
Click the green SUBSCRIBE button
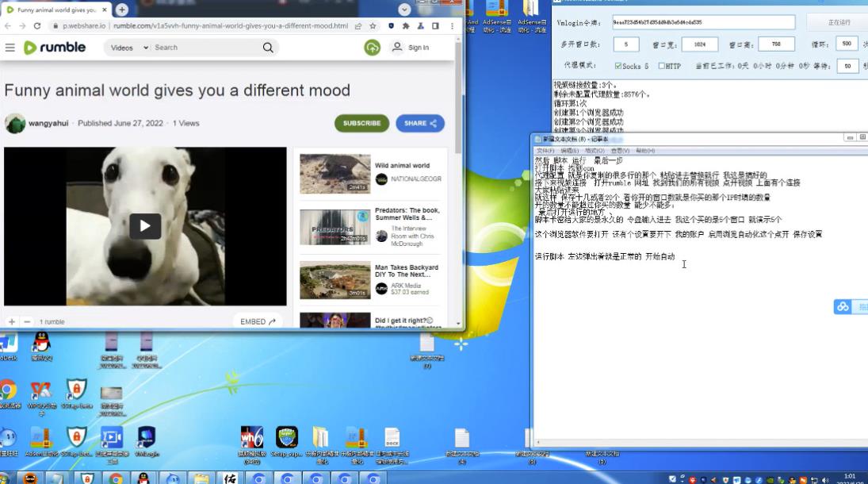click(361, 123)
